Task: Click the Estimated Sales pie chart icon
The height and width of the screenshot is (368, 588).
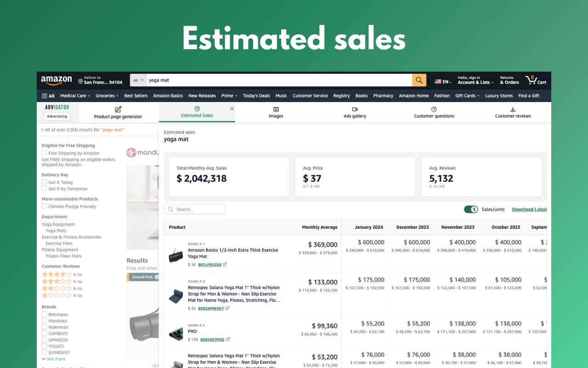Action: click(x=197, y=109)
